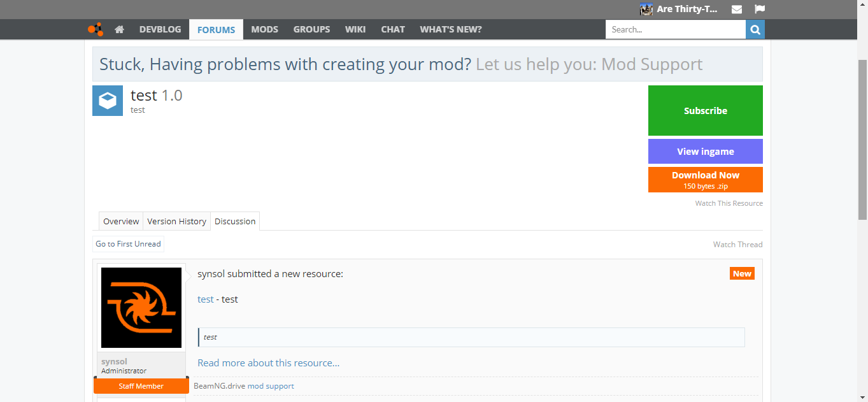Select the Discussion tab
Image resolution: width=868 pixels, height=402 pixels.
pos(235,221)
